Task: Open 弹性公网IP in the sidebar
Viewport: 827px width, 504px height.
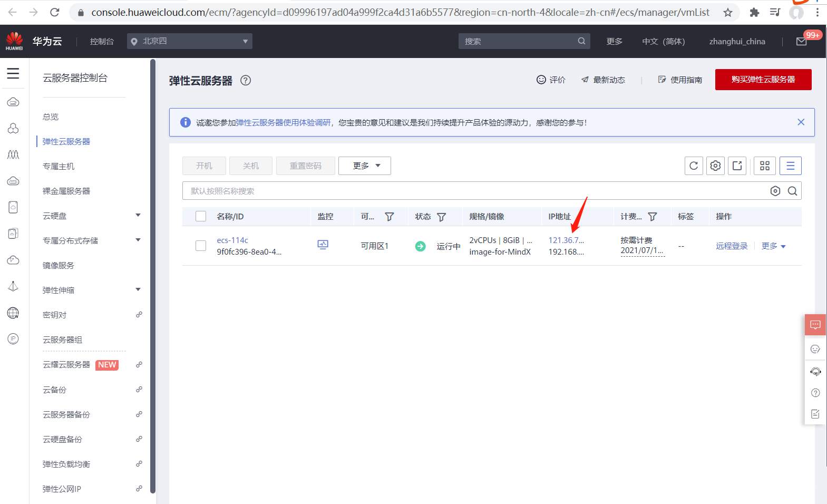Action: 62,489
